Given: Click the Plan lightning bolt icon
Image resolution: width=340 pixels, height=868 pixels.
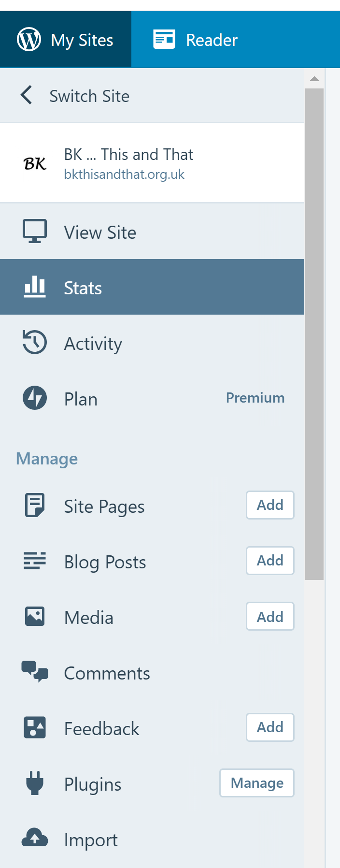Looking at the screenshot, I should click(35, 398).
